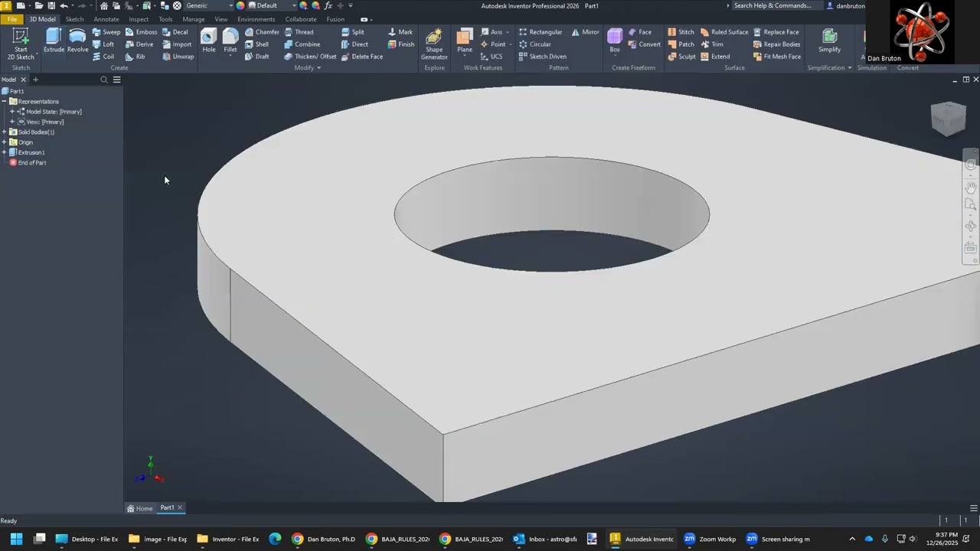Collapse the Representations node
Screen dimensions: 980x551
[5, 102]
